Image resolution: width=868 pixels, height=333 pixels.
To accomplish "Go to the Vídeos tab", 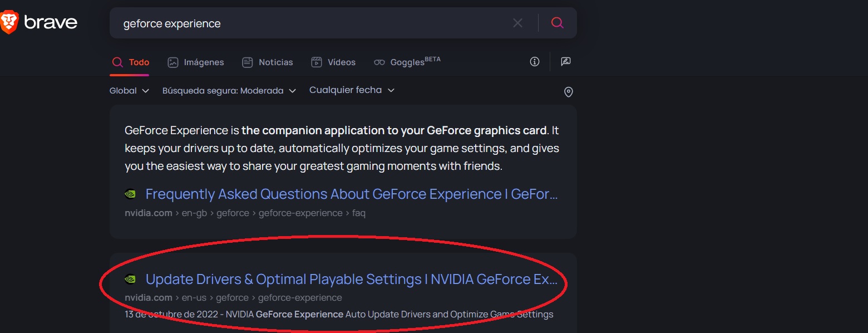I will coord(333,62).
